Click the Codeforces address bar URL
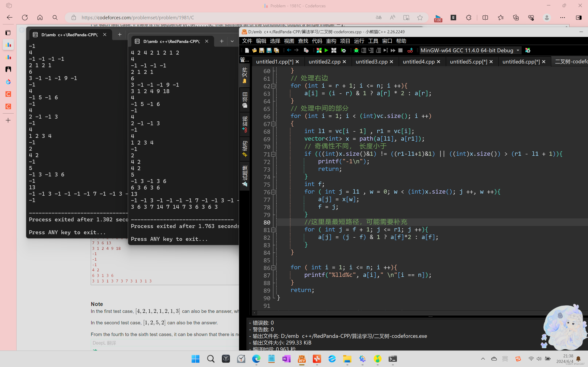 (138, 17)
